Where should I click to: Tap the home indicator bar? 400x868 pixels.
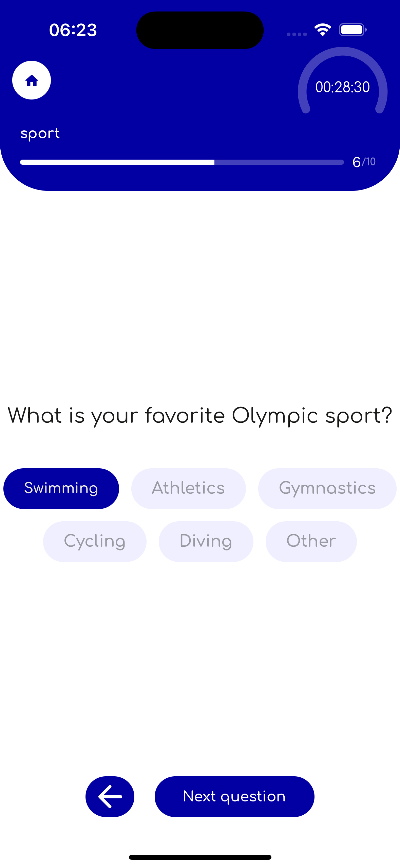click(200, 857)
